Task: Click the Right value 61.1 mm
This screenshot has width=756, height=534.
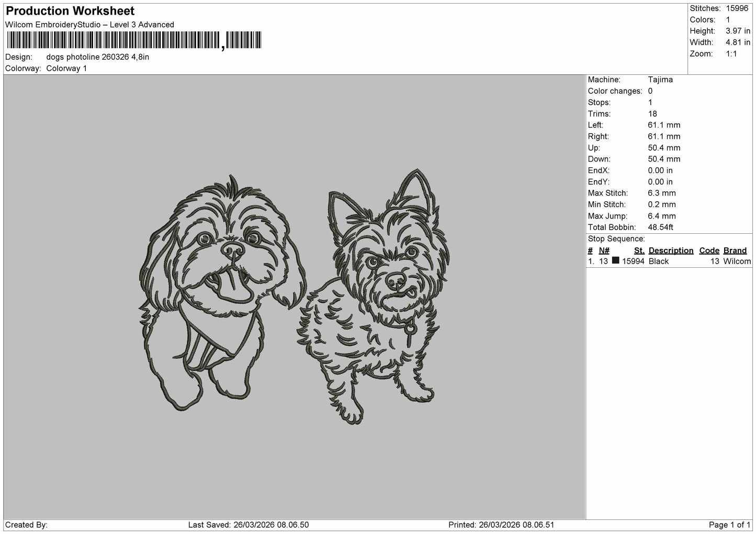Action: tap(664, 137)
